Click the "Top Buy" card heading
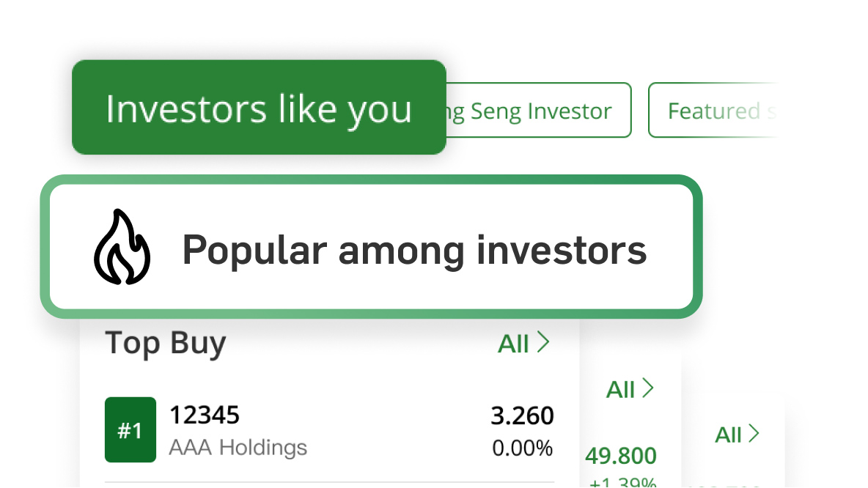The image size is (868, 488). (x=166, y=343)
